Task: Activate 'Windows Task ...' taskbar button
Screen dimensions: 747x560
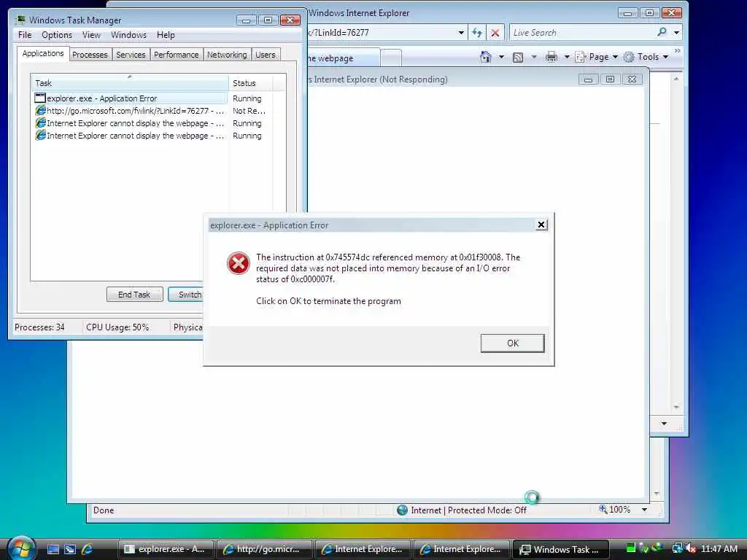Action: click(560, 549)
